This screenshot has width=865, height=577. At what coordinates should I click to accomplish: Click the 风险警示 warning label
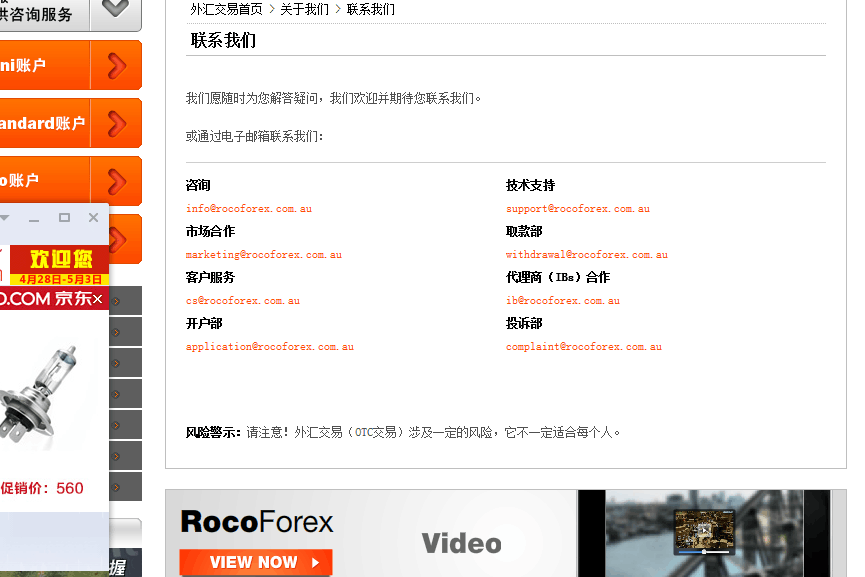coord(213,432)
